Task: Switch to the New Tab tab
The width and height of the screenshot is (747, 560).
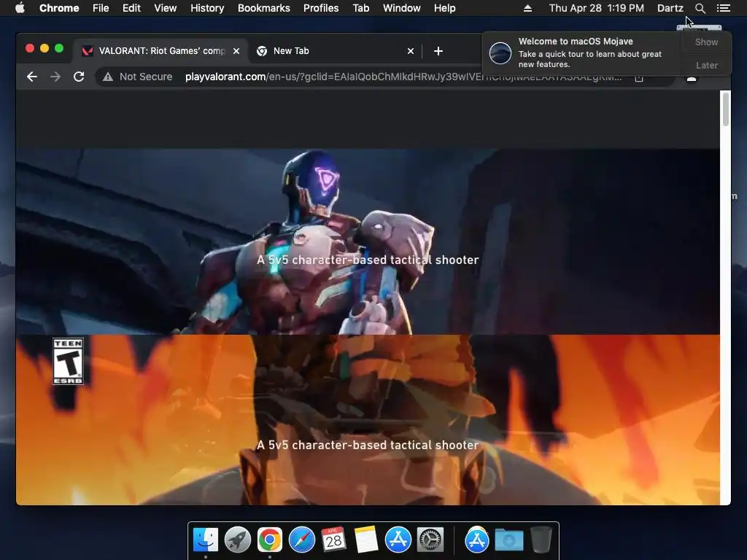Action: (x=336, y=51)
